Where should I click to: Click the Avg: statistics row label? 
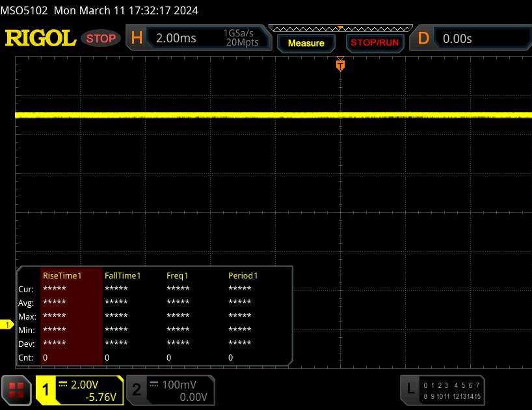coord(26,303)
